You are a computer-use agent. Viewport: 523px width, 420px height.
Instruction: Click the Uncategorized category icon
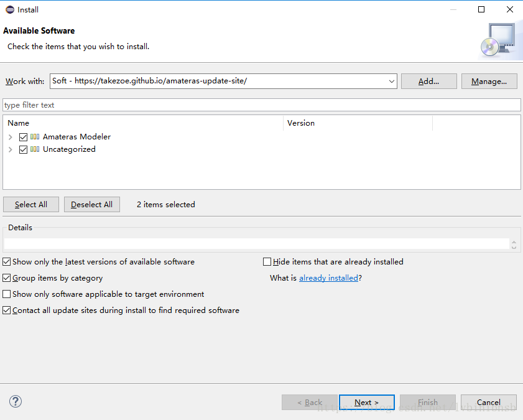coord(35,149)
